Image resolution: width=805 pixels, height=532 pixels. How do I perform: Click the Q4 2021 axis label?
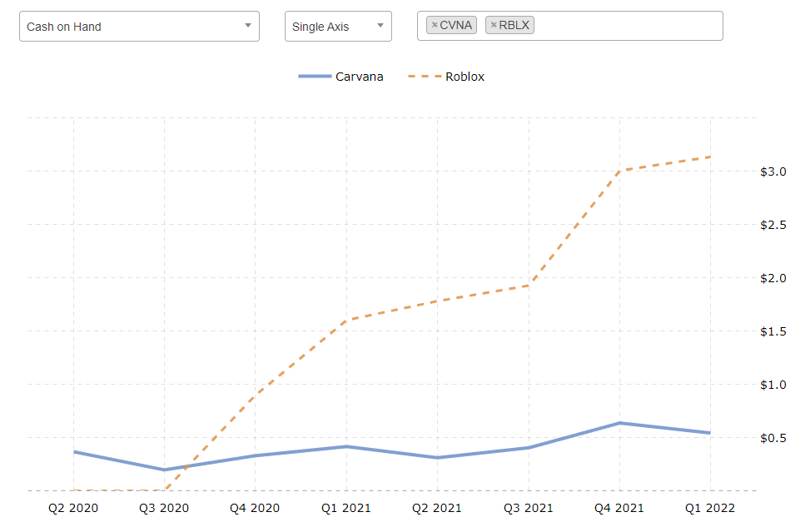click(619, 508)
